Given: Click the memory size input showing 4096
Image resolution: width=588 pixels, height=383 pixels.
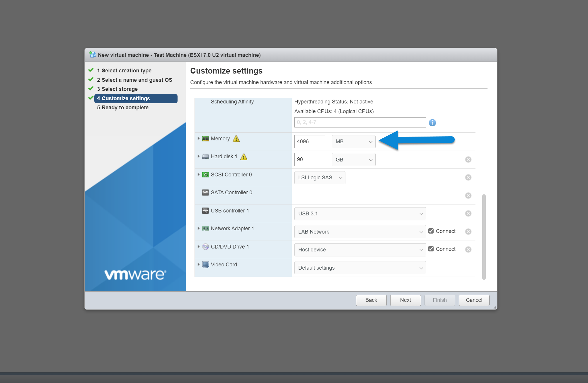Looking at the screenshot, I should [x=309, y=142].
